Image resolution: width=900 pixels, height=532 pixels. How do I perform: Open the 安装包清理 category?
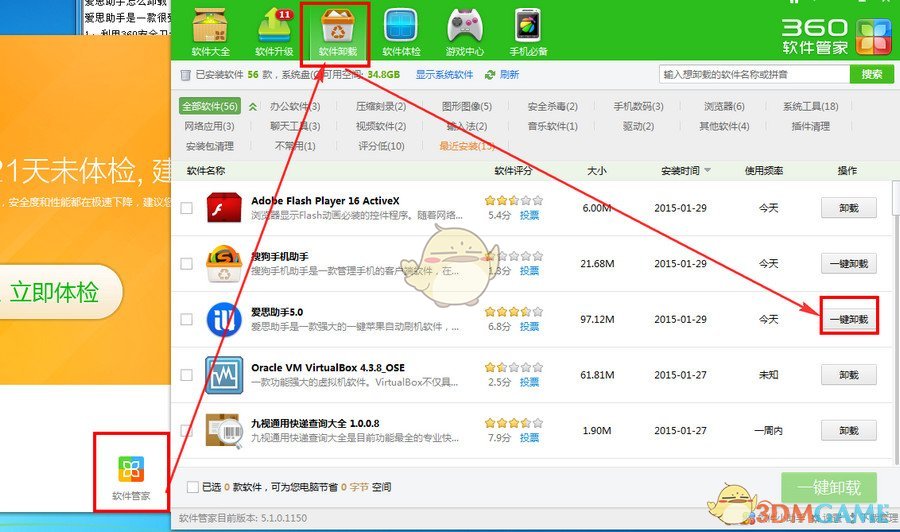[210, 146]
